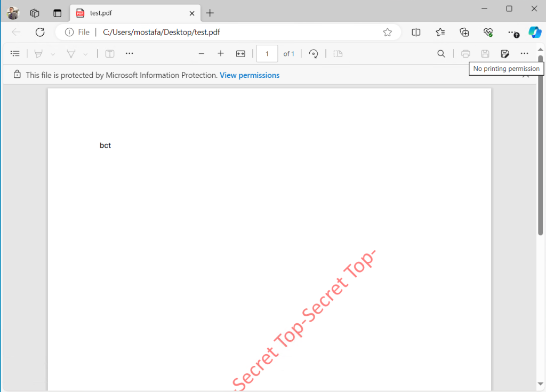Open the Workspaces icon
Viewport: 546px width, 392px height.
pyautogui.click(x=35, y=13)
